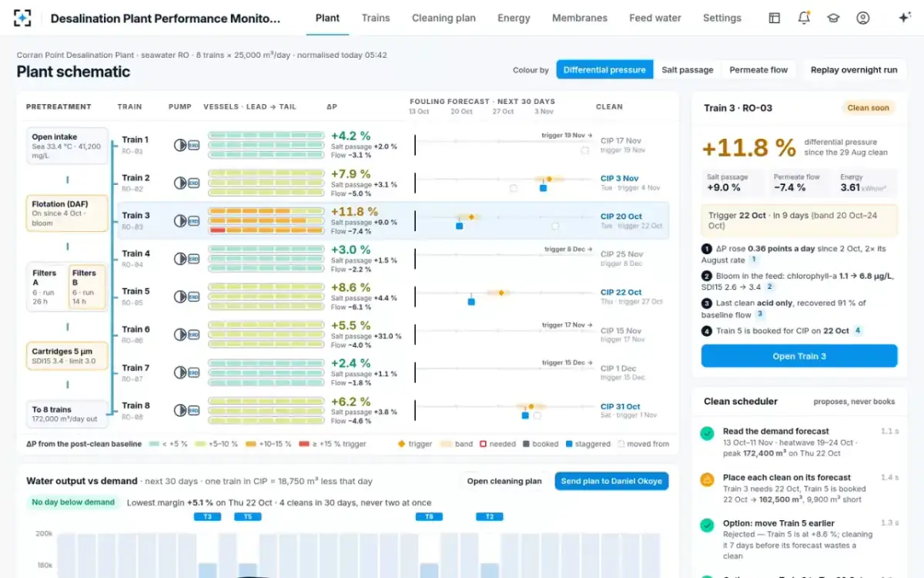The image size is (924, 578).
Task: Select the Flotation (DAF) block
Action: click(67, 213)
